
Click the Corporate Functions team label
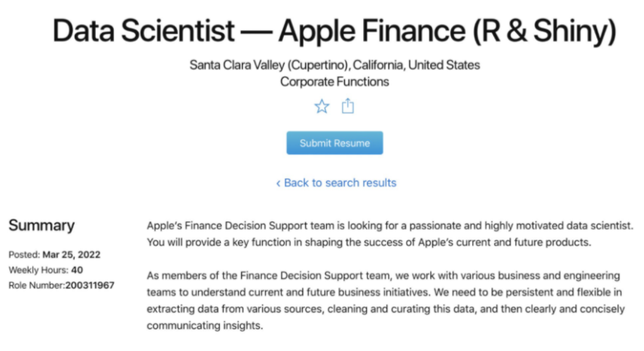coord(334,81)
